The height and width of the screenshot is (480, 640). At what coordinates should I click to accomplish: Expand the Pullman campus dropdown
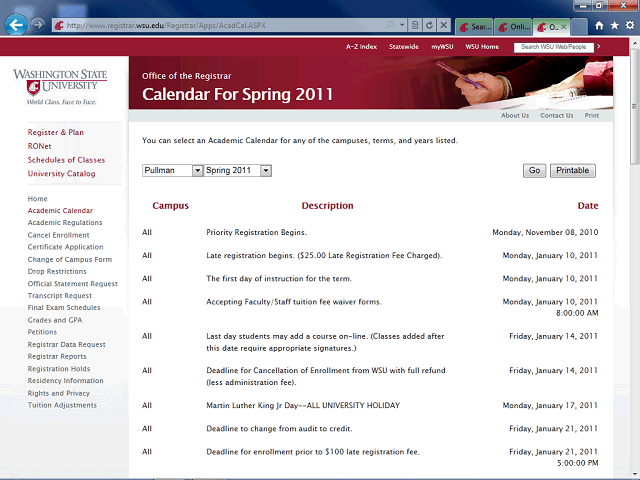coord(197,171)
